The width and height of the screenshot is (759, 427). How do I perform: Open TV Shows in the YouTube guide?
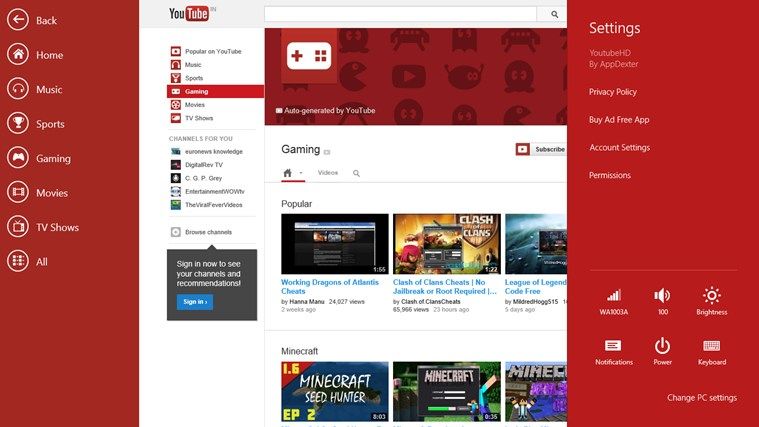198,118
